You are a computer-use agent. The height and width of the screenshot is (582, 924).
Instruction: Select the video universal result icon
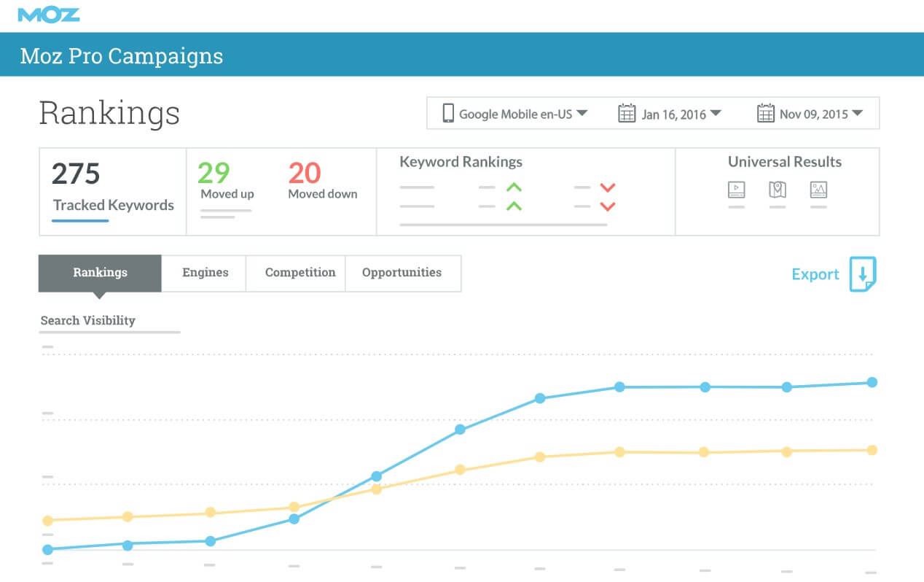(x=737, y=190)
